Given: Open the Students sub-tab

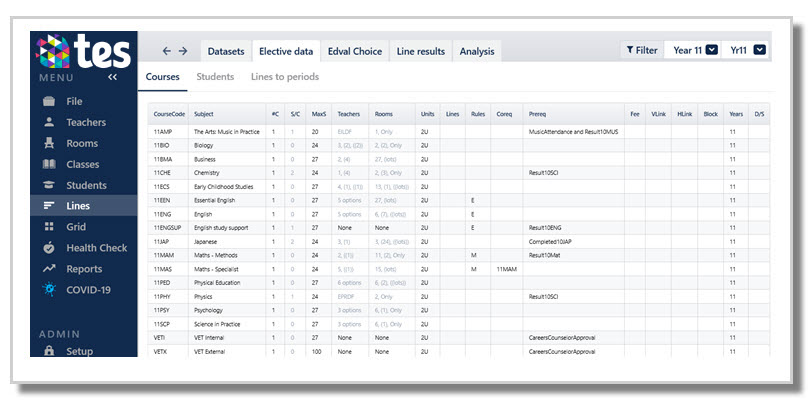Looking at the screenshot, I should (x=215, y=76).
